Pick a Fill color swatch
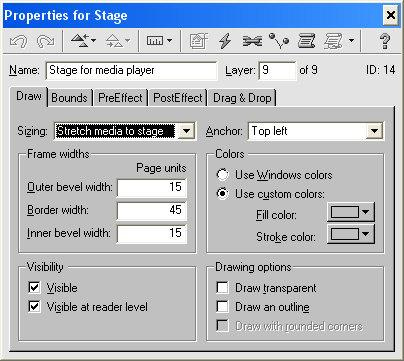 (x=351, y=212)
